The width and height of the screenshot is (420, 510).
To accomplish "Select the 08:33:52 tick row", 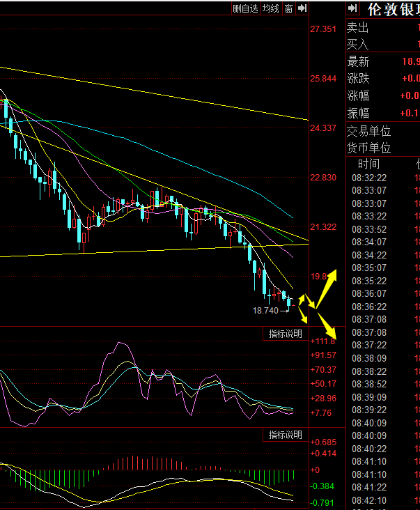I will [383, 229].
